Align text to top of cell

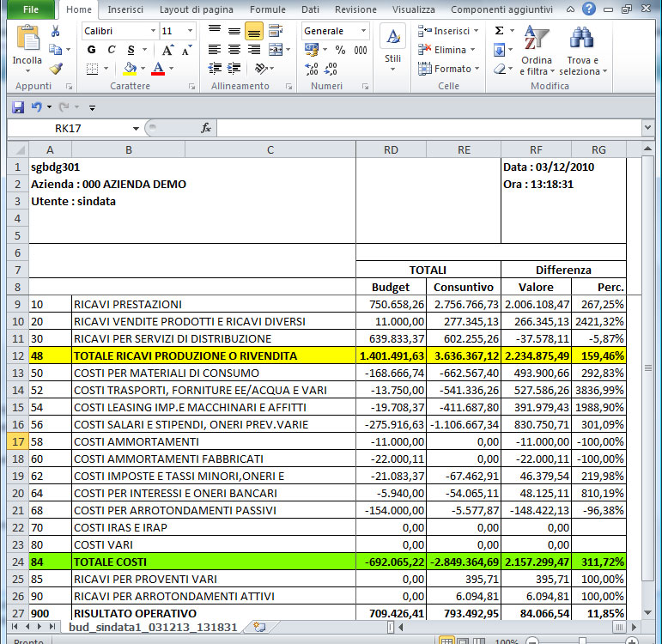click(x=215, y=31)
